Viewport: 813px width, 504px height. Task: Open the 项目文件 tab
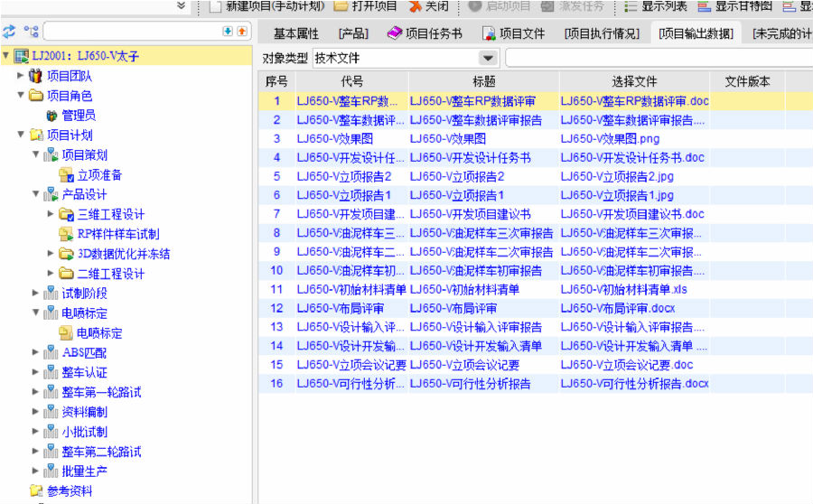(514, 34)
